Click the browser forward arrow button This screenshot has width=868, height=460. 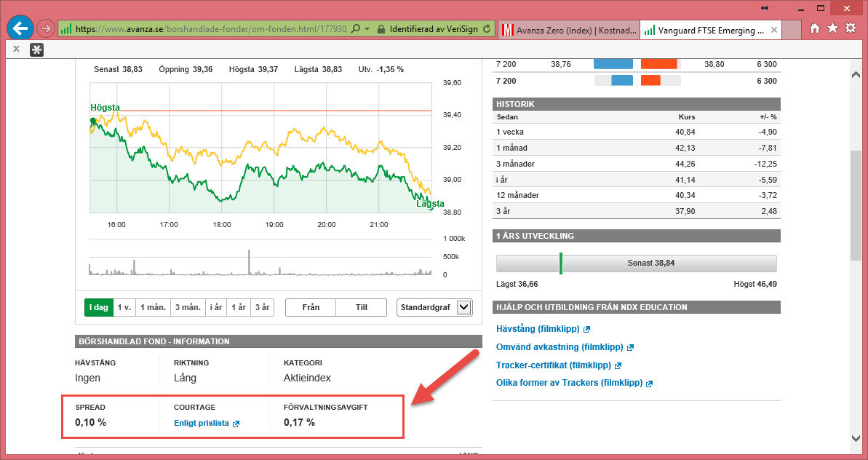[x=45, y=29]
